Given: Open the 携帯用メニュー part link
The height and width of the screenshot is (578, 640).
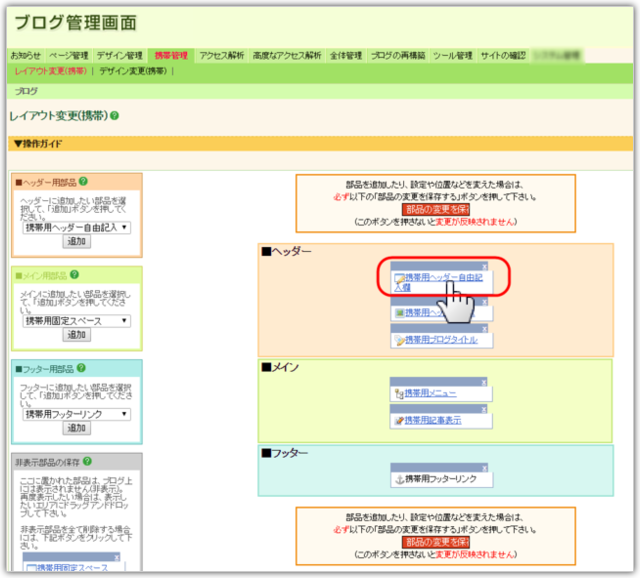Looking at the screenshot, I should (430, 393).
